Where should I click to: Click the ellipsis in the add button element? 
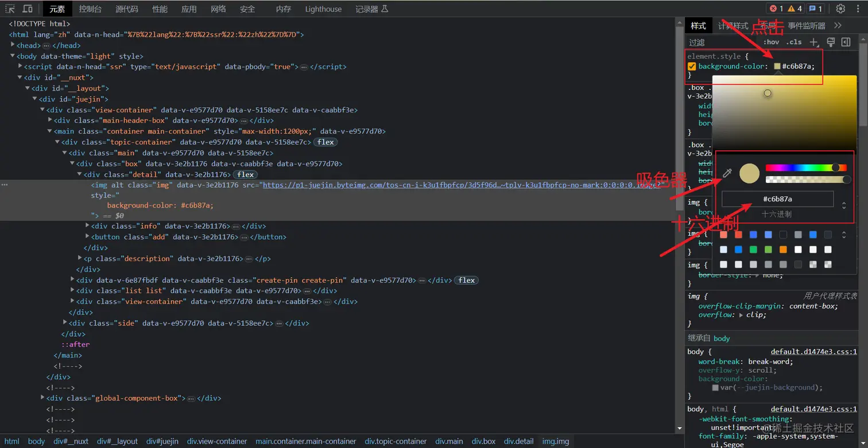[x=244, y=237]
